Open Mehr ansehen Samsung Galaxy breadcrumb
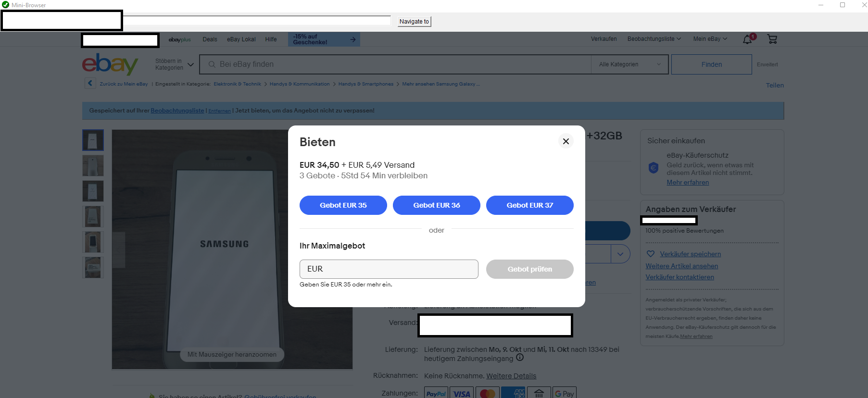The width and height of the screenshot is (868, 398). click(440, 84)
